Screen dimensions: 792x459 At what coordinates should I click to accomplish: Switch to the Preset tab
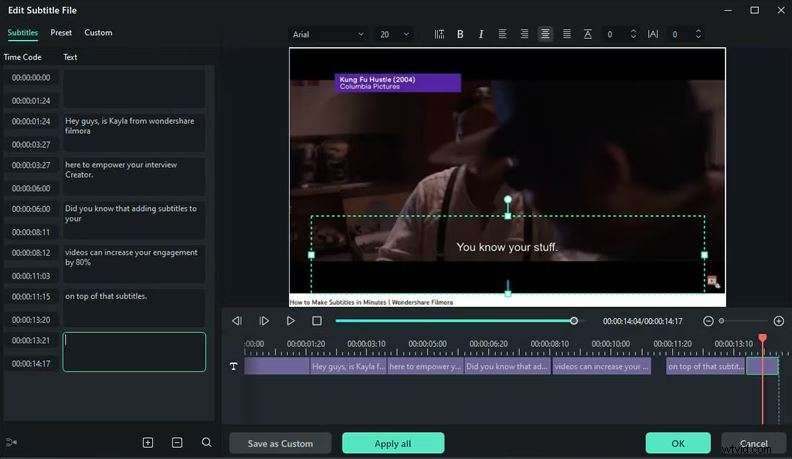(x=61, y=32)
